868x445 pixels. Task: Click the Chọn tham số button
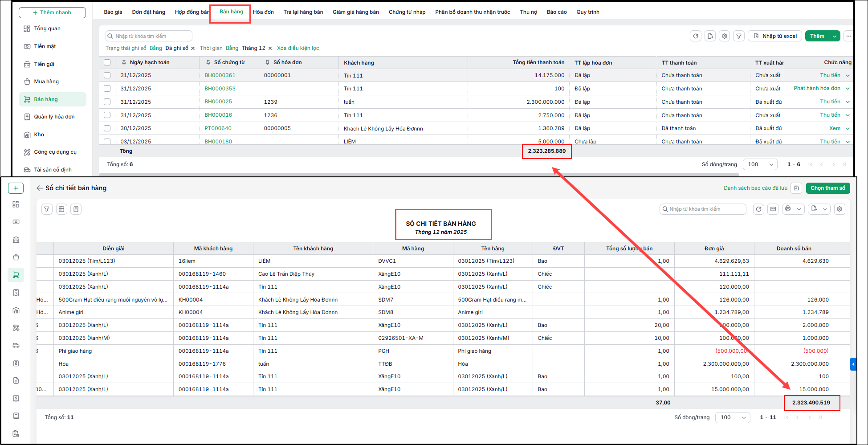[x=828, y=188]
